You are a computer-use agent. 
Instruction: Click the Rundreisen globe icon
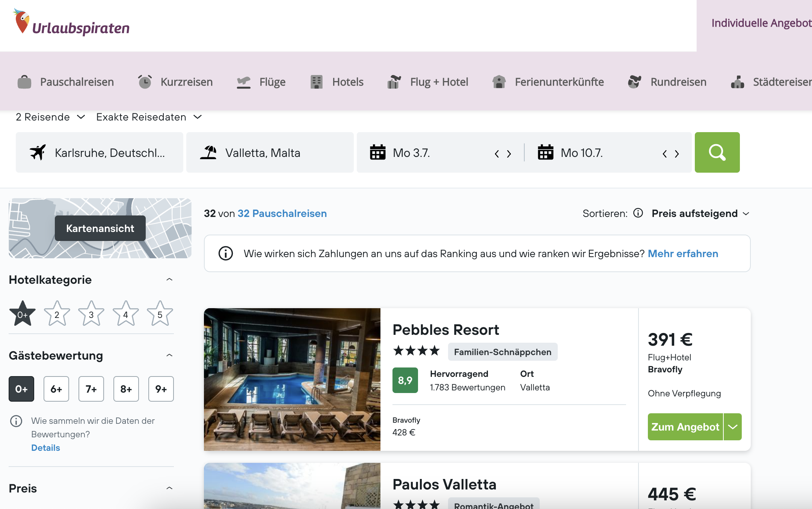pos(634,82)
